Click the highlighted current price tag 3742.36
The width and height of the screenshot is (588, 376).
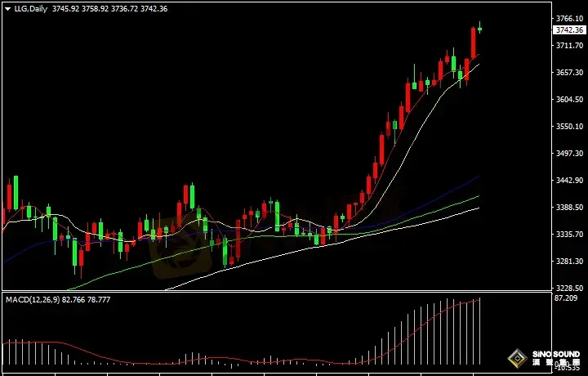[x=569, y=30]
